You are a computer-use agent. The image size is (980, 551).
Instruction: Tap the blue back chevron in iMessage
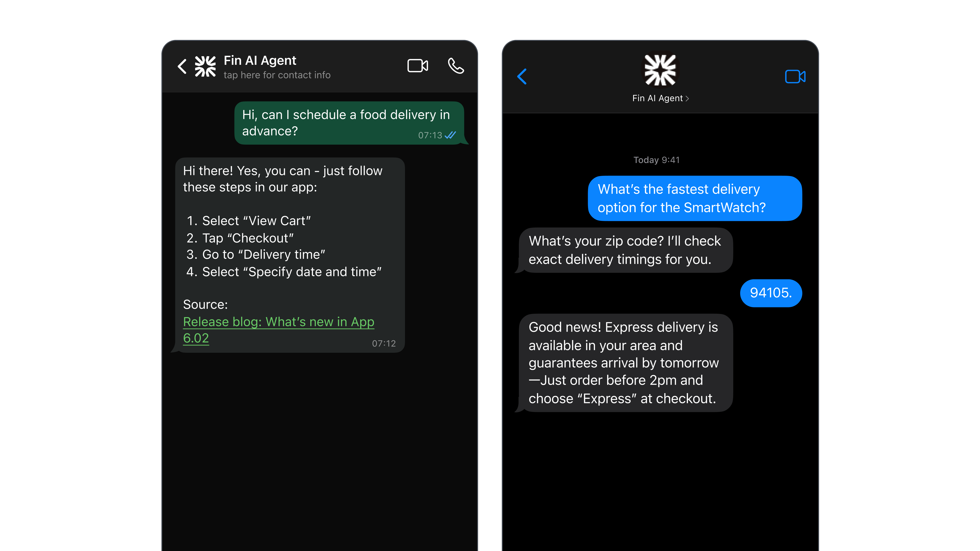[522, 77]
